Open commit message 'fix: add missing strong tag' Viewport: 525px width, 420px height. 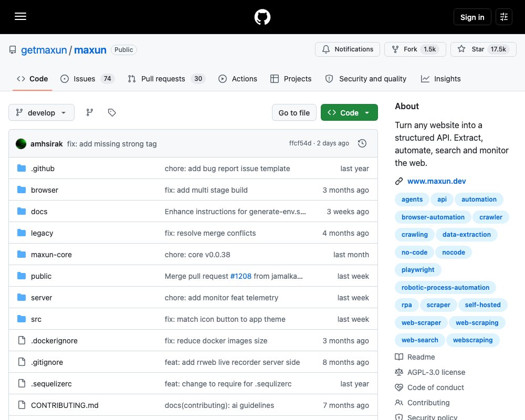(x=112, y=144)
